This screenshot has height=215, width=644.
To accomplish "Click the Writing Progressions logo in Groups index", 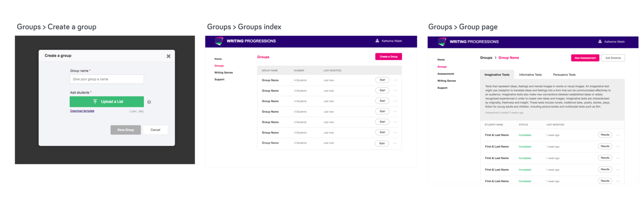I will click(x=219, y=41).
